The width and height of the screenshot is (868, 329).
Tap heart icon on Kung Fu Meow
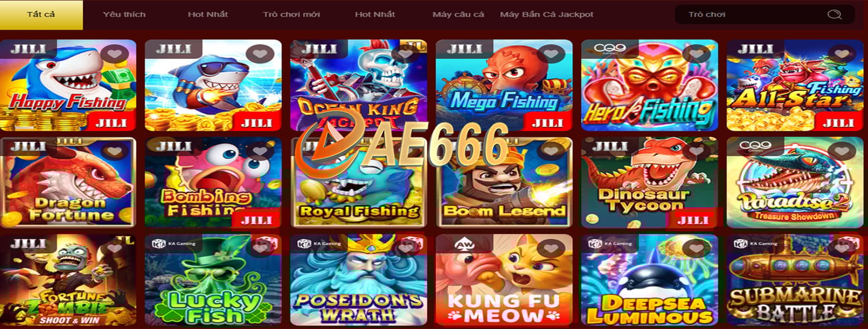550,248
